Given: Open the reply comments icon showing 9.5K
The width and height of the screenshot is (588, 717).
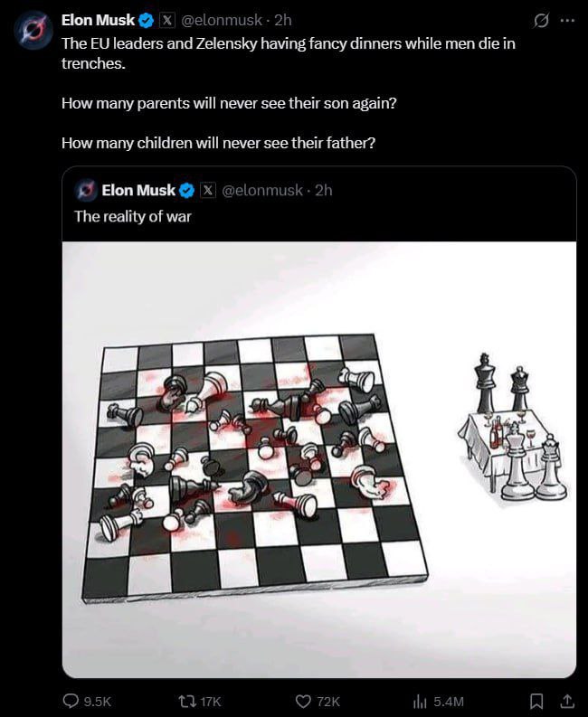Looking at the screenshot, I should pyautogui.click(x=71, y=701).
